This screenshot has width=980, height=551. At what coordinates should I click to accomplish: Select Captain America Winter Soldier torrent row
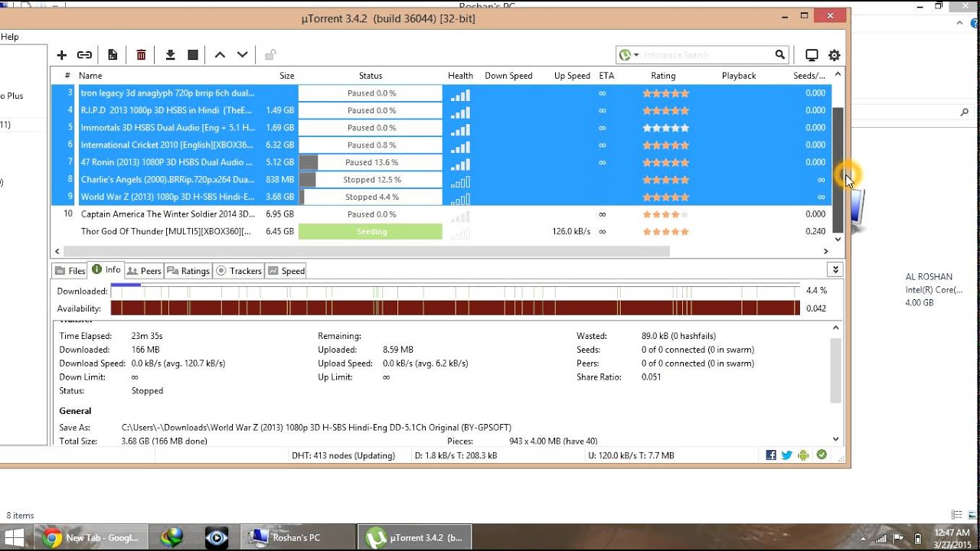coord(441,214)
